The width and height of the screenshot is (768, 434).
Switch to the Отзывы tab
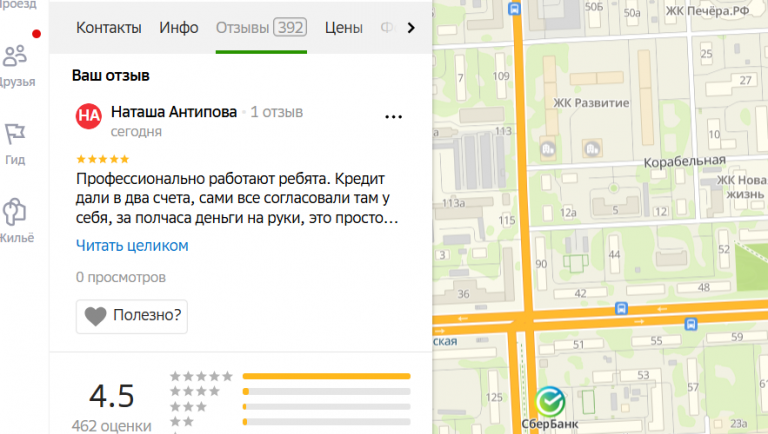[261, 28]
